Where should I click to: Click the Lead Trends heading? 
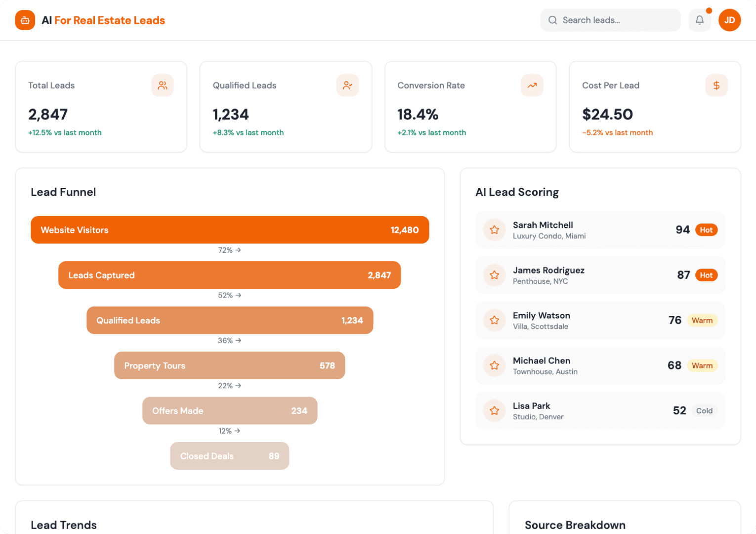(63, 525)
